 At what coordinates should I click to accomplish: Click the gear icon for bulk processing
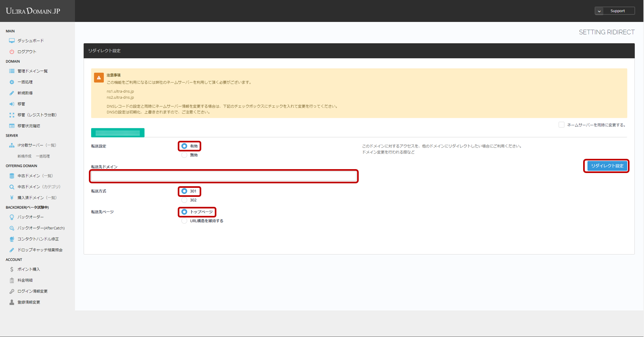click(12, 82)
